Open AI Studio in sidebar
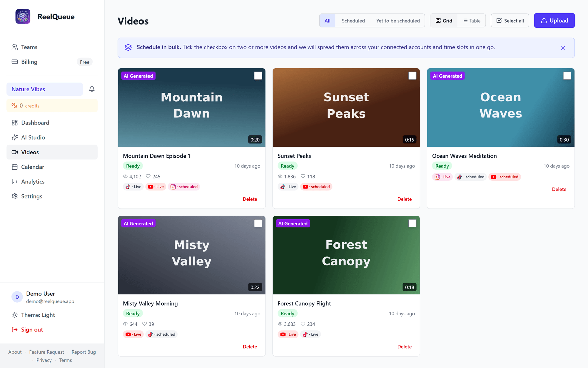The width and height of the screenshot is (588, 368). click(x=52, y=137)
